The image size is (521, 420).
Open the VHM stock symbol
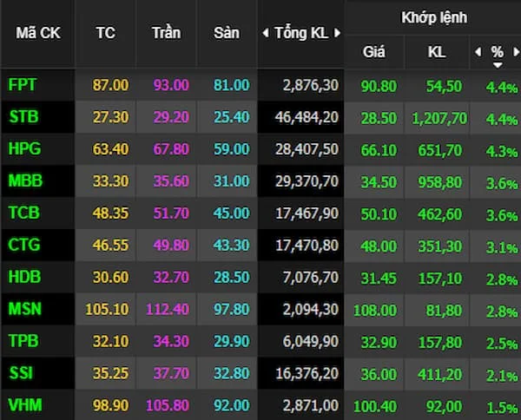25,405
